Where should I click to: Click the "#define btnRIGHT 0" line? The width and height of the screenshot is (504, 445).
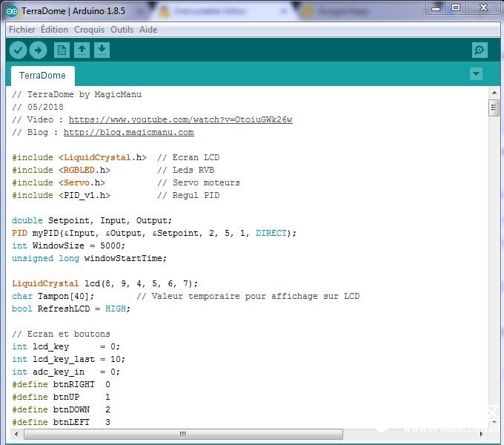coord(61,384)
